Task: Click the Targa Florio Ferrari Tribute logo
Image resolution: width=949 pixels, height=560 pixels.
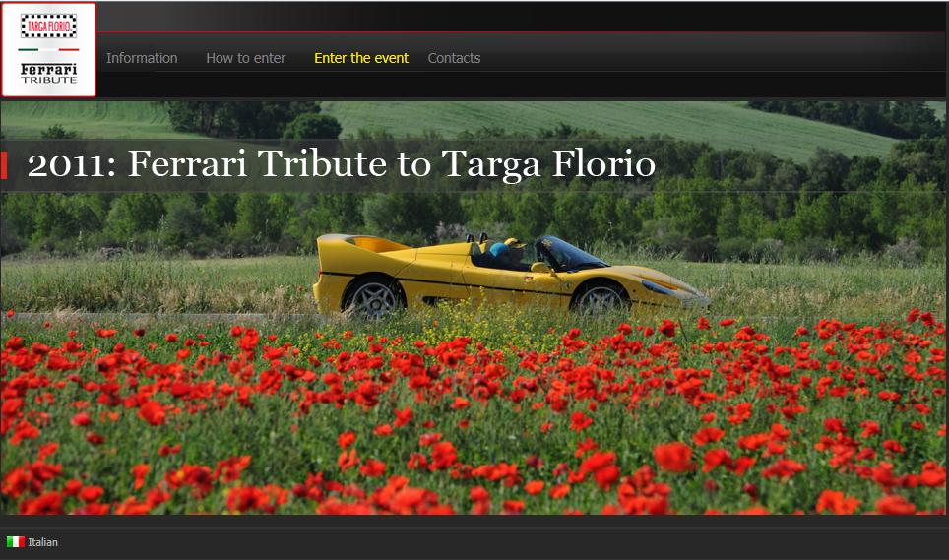Action: 49,49
